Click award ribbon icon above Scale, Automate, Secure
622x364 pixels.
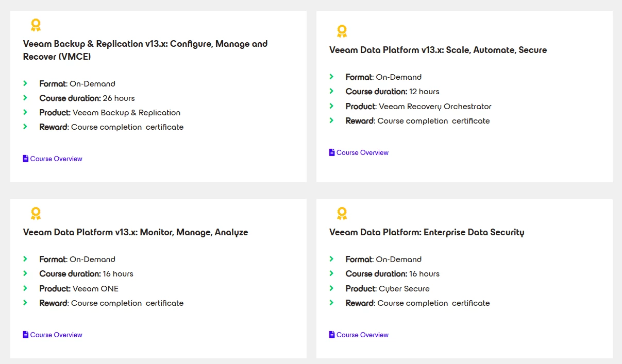(342, 31)
